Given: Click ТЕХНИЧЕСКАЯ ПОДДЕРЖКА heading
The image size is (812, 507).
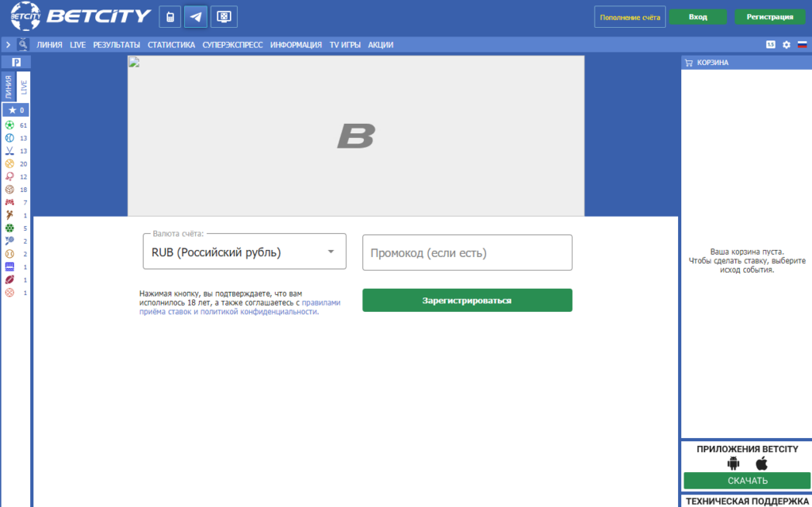Looking at the screenshot, I should tap(747, 501).
